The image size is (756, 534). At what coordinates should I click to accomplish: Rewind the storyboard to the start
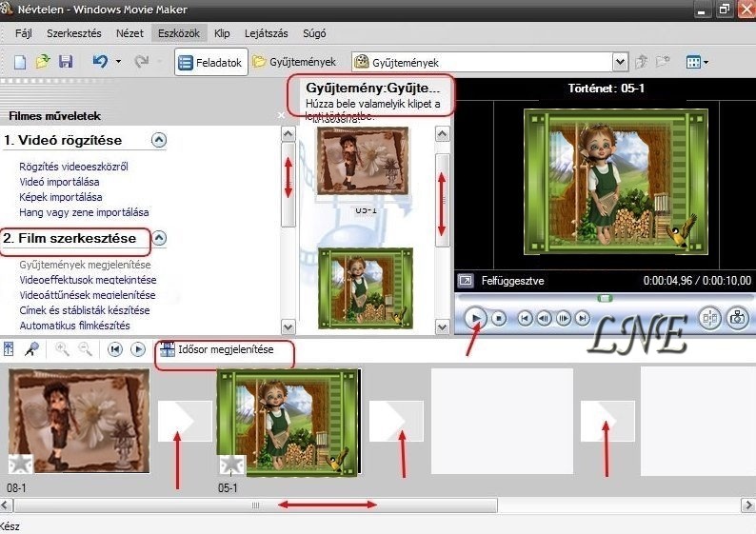coord(114,349)
